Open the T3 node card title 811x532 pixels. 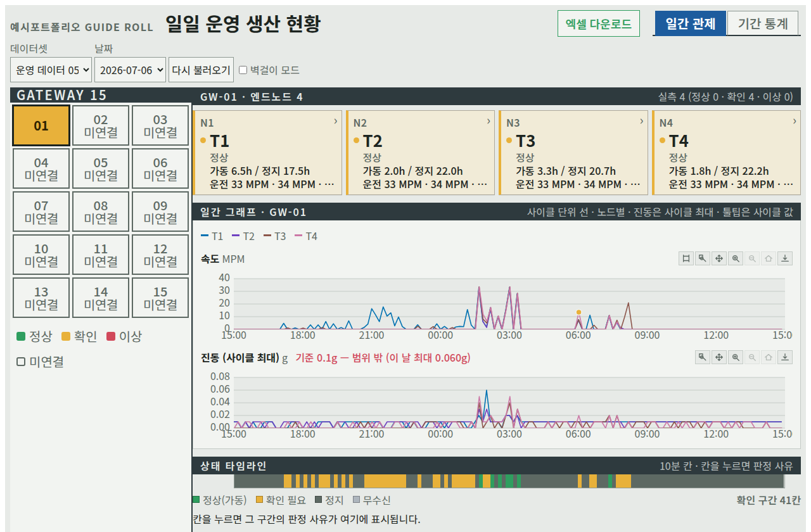pyautogui.click(x=526, y=141)
